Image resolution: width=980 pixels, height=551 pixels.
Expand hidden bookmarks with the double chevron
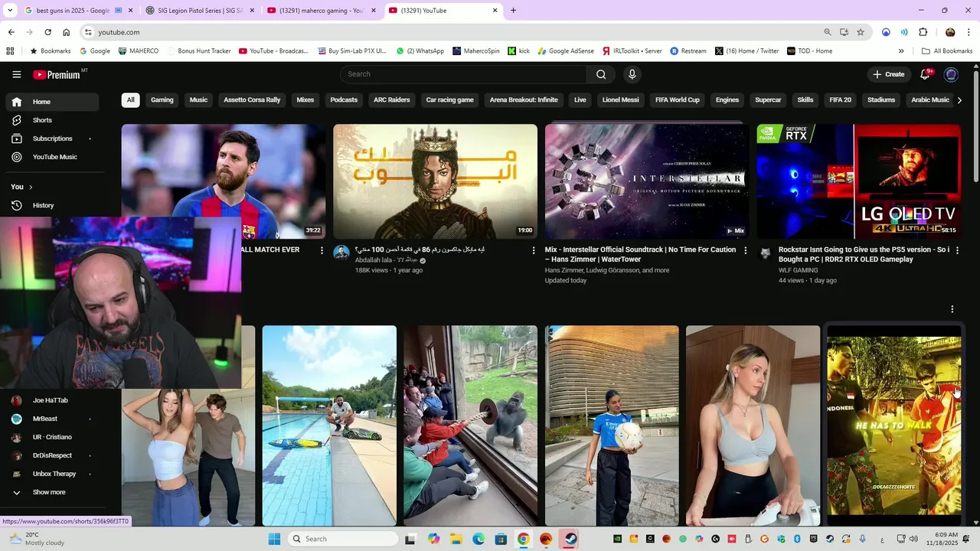pyautogui.click(x=901, y=51)
